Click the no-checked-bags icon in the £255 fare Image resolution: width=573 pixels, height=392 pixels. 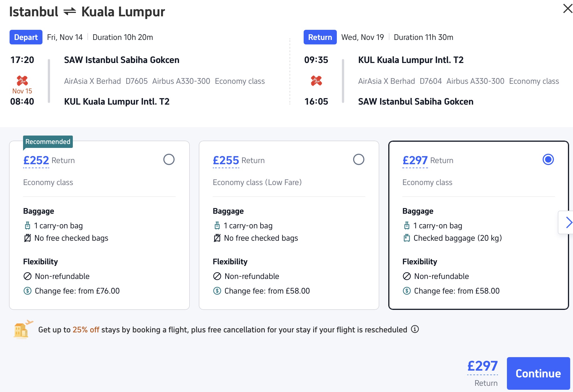point(217,238)
